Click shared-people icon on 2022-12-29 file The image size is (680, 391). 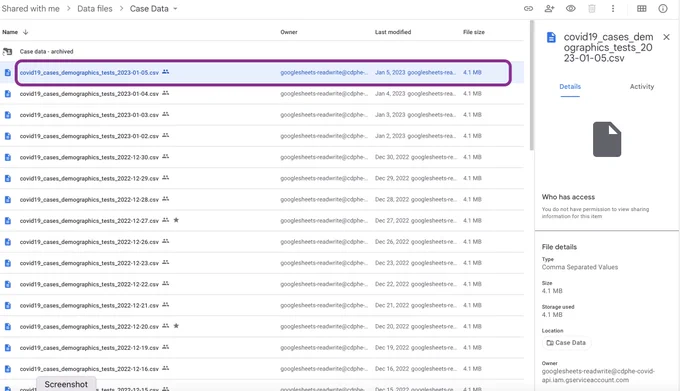tap(166, 178)
